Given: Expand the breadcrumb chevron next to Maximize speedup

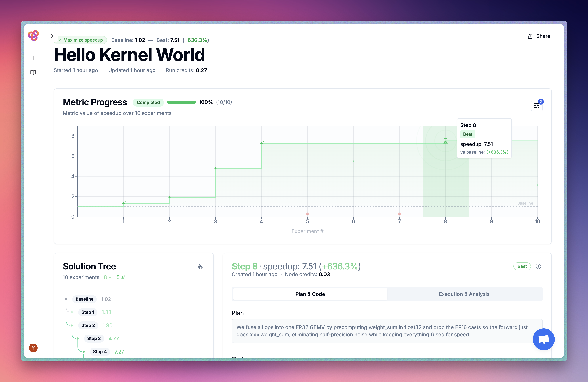Looking at the screenshot, I should point(52,36).
